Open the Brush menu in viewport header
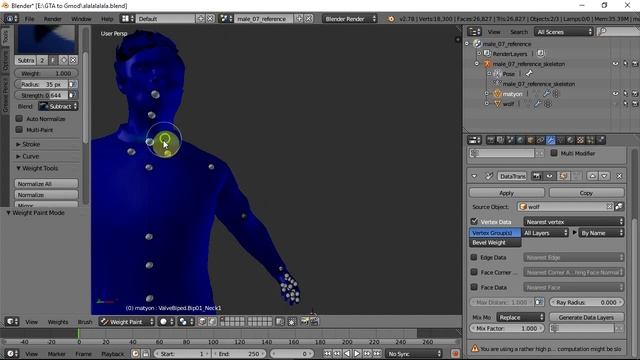 pyautogui.click(x=85, y=322)
